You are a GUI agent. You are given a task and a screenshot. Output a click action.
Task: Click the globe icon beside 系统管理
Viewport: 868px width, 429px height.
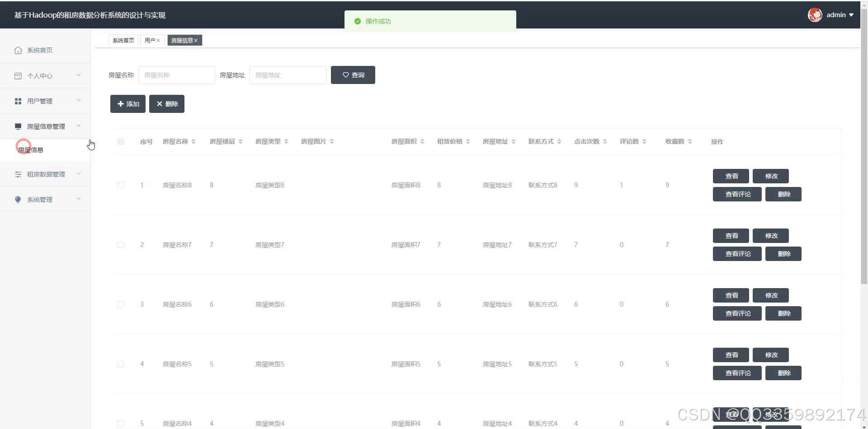coord(18,200)
